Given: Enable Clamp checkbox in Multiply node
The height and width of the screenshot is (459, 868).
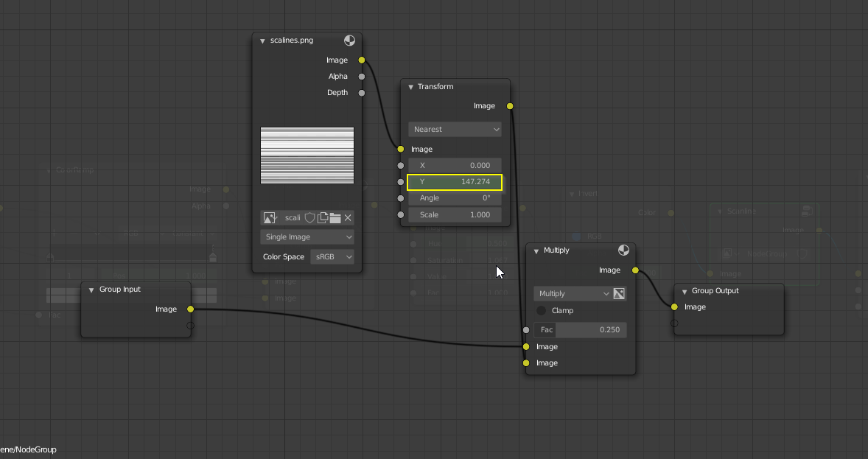Looking at the screenshot, I should pos(542,311).
